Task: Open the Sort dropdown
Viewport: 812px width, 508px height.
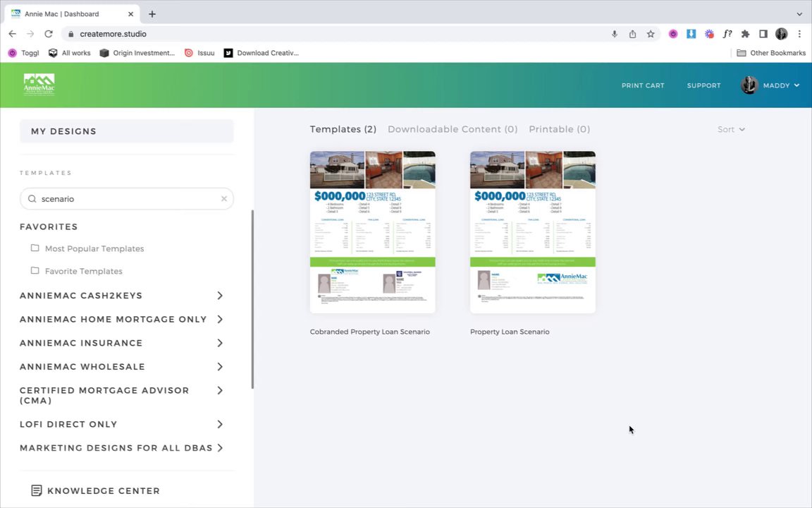Action: point(731,129)
